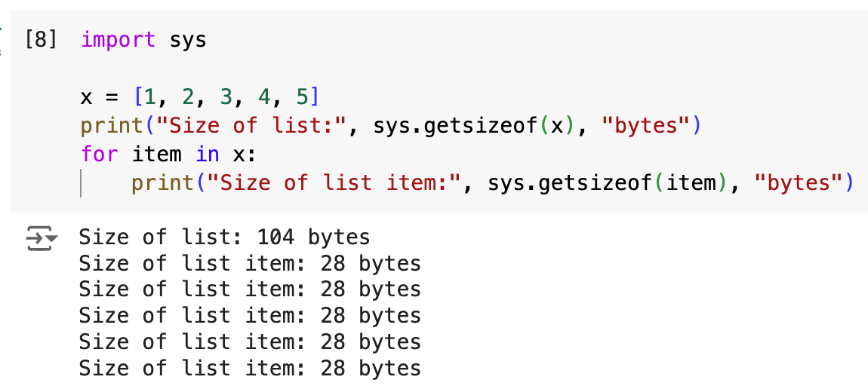Click the 'in' keyword of the for loop
This screenshot has height=389, width=868.
[x=207, y=155]
